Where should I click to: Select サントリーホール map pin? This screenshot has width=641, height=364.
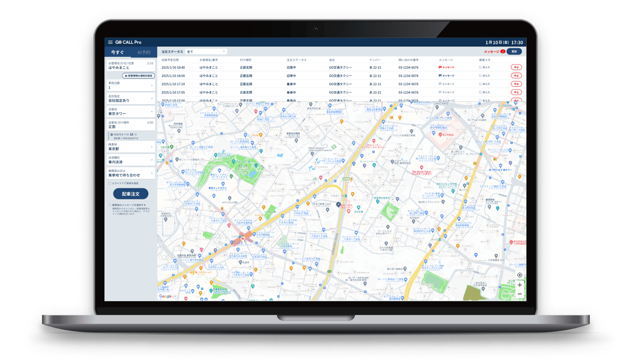click(373, 165)
